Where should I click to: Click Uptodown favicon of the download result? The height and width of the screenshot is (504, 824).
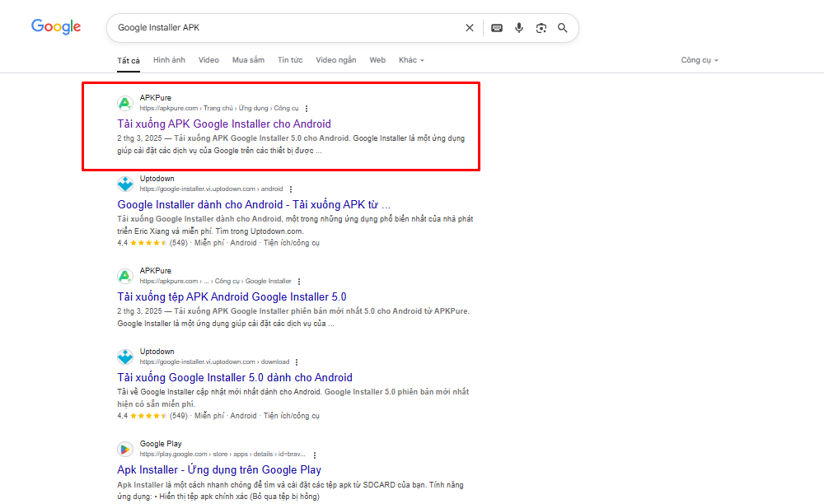pyautogui.click(x=125, y=357)
